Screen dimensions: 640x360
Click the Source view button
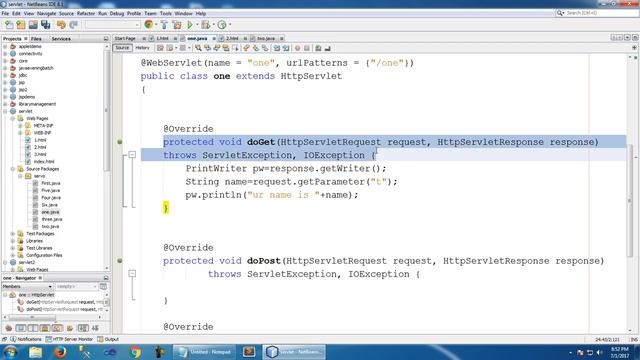pyautogui.click(x=122, y=48)
